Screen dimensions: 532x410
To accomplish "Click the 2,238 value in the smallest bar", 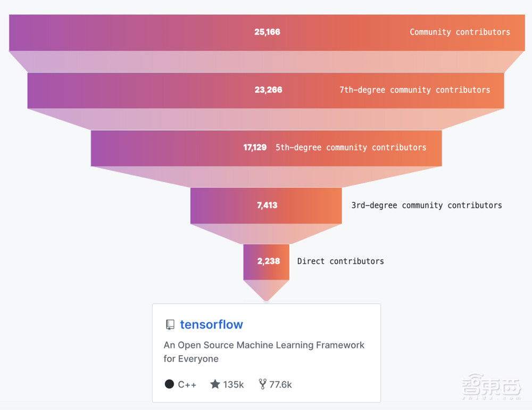I will pyautogui.click(x=268, y=261).
